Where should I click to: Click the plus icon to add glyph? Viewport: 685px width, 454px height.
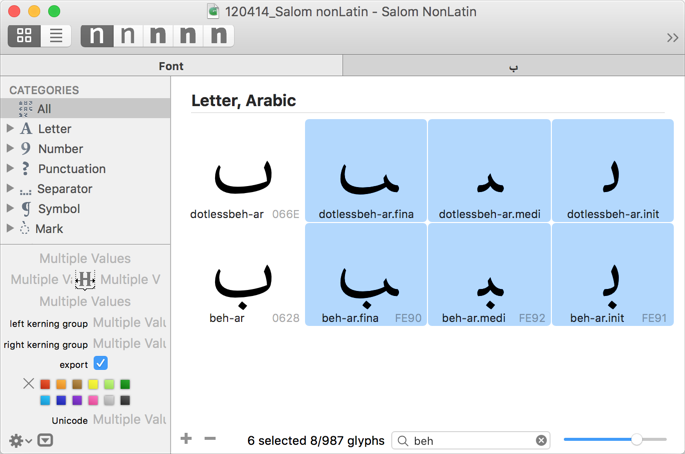pyautogui.click(x=186, y=439)
